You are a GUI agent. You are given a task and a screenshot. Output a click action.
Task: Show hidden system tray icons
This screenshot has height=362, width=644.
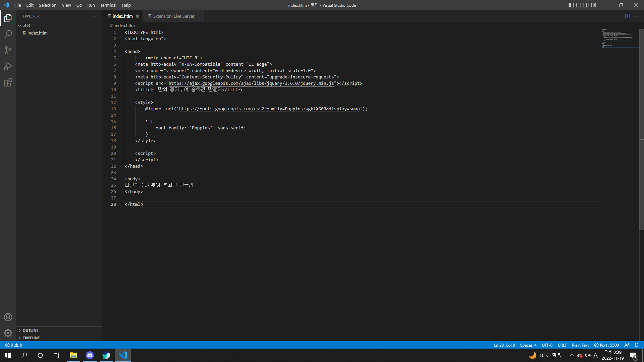coord(572,355)
